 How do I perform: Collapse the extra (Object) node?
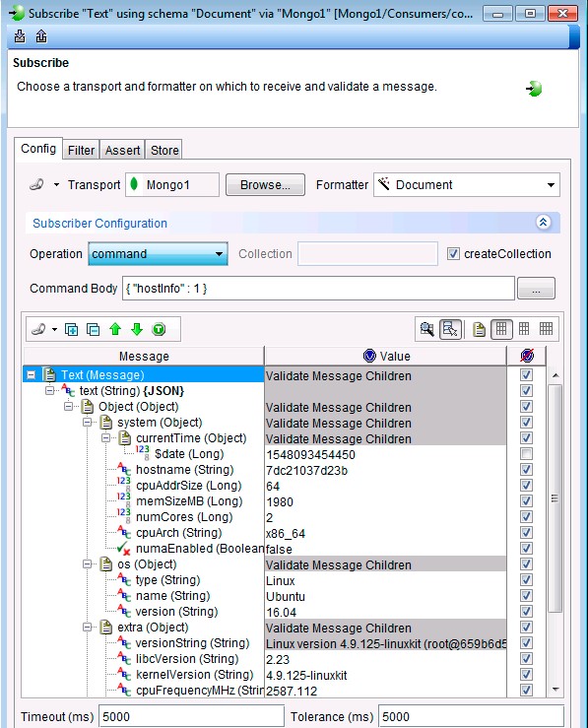tap(88, 628)
